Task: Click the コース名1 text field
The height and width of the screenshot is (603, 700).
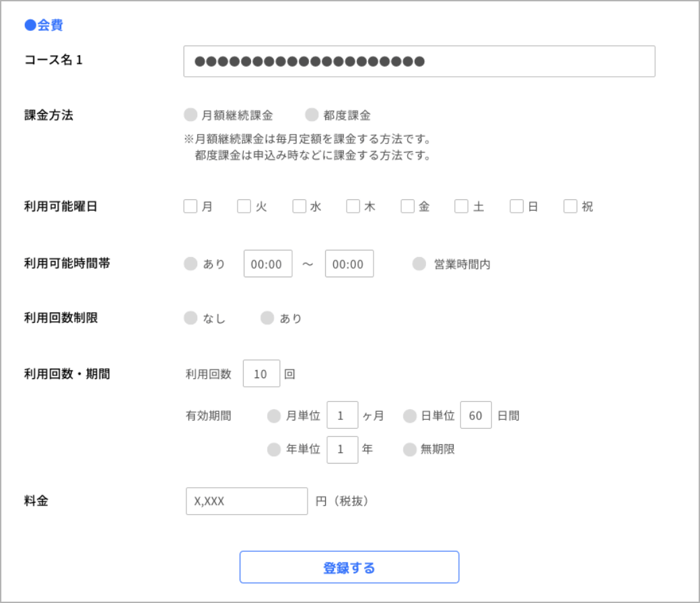Action: [419, 61]
